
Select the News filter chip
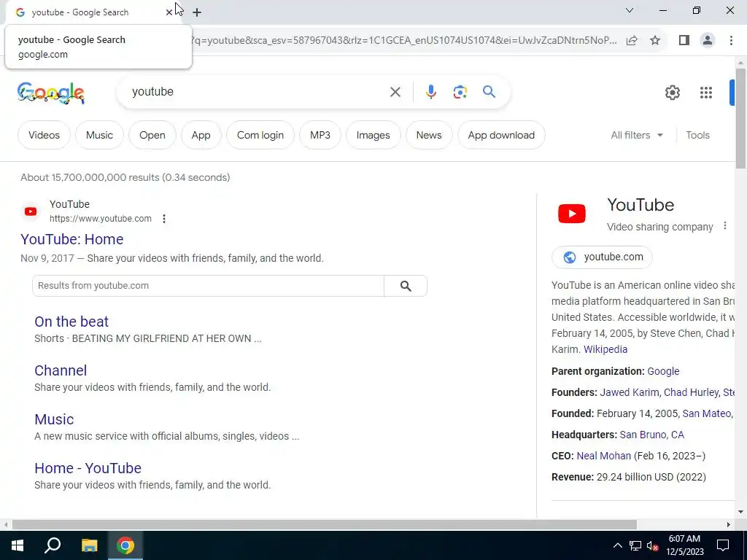pos(429,135)
